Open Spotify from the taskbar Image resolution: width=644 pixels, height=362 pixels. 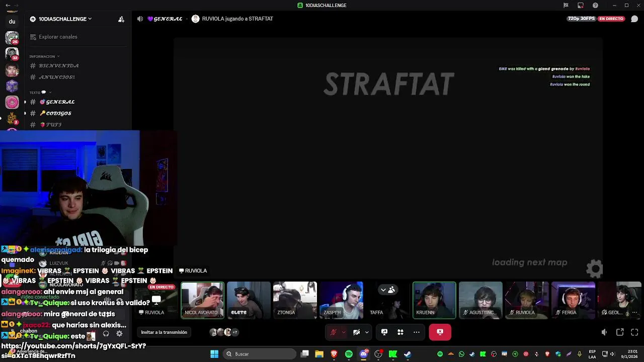coord(349,354)
